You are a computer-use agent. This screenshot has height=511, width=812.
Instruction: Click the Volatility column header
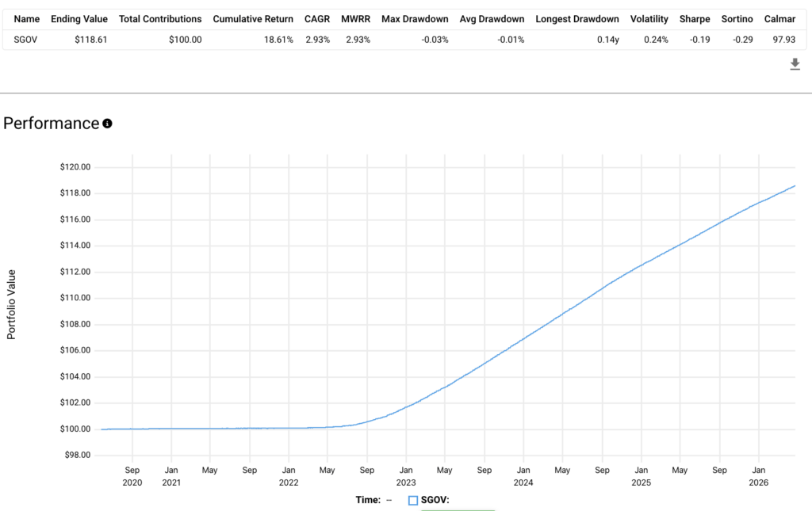tap(649, 19)
